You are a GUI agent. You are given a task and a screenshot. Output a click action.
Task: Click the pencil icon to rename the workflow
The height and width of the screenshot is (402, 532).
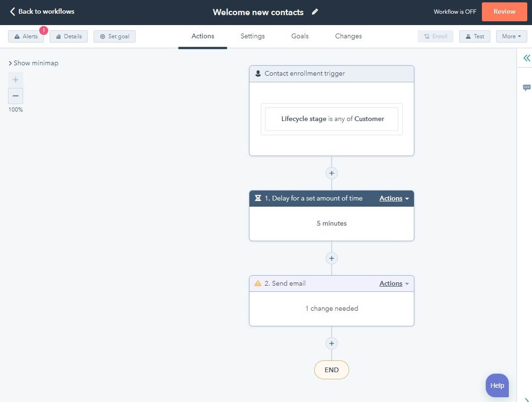click(x=315, y=12)
